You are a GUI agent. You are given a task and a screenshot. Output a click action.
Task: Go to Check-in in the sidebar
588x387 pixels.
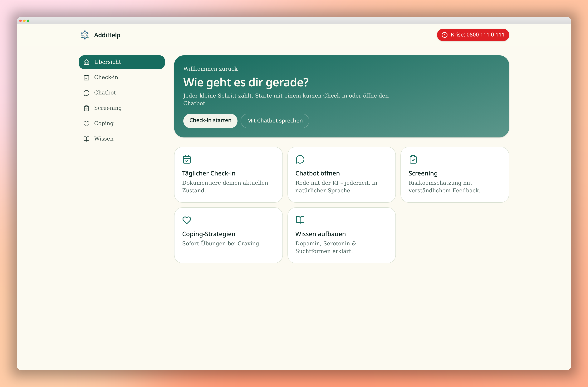(122, 78)
